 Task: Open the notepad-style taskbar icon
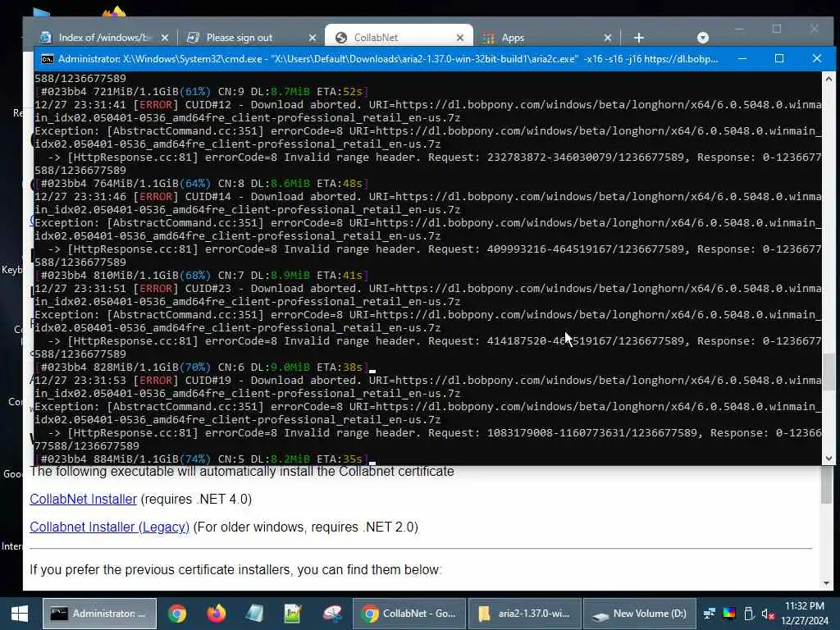coord(254,614)
